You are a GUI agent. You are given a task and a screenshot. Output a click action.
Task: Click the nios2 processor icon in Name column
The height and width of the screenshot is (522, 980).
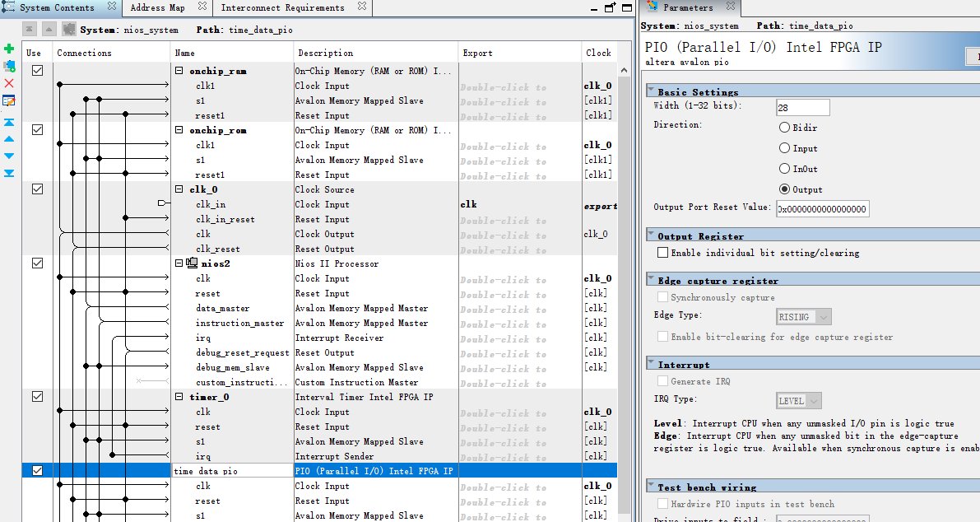tap(193, 263)
